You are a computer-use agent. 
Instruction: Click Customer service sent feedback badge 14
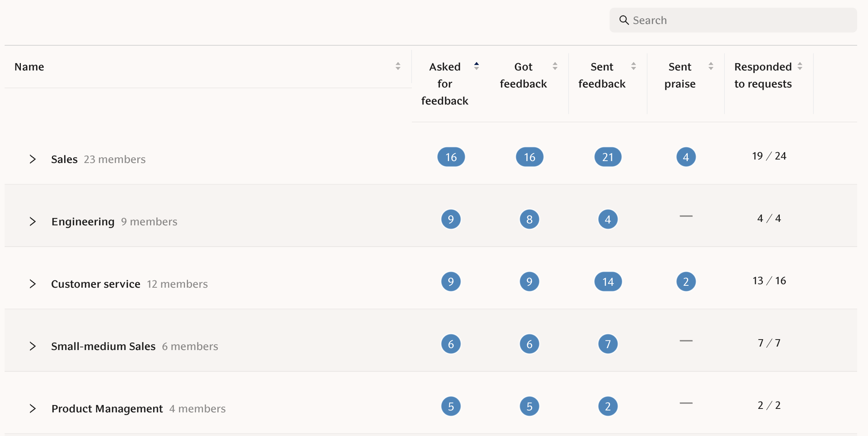click(608, 282)
